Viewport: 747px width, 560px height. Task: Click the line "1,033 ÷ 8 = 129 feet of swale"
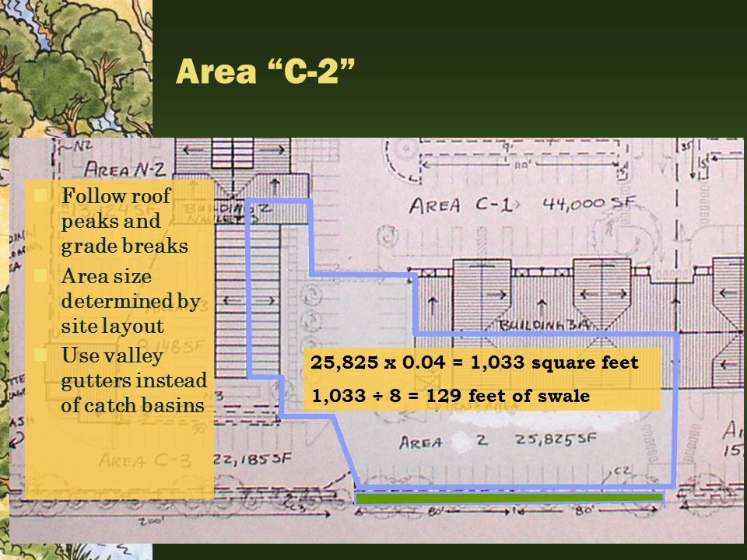(x=451, y=396)
